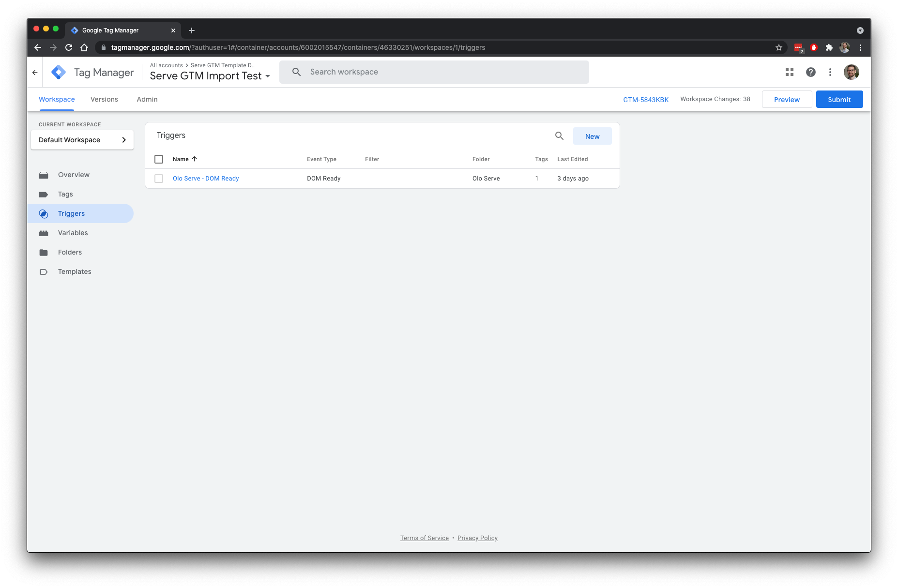Open the tab-search arrow in Chrome title bar
The width and height of the screenshot is (898, 588).
click(x=860, y=30)
